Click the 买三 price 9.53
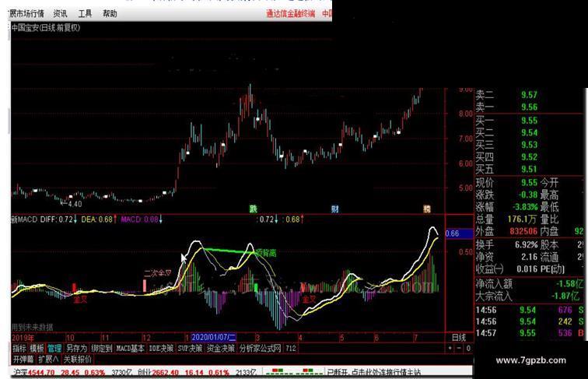 (x=529, y=145)
